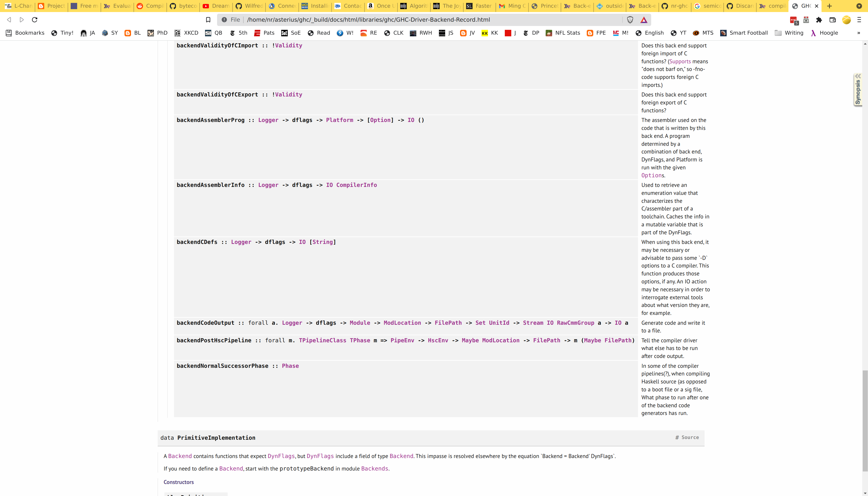Switch to the L-Chan tab

(x=19, y=6)
